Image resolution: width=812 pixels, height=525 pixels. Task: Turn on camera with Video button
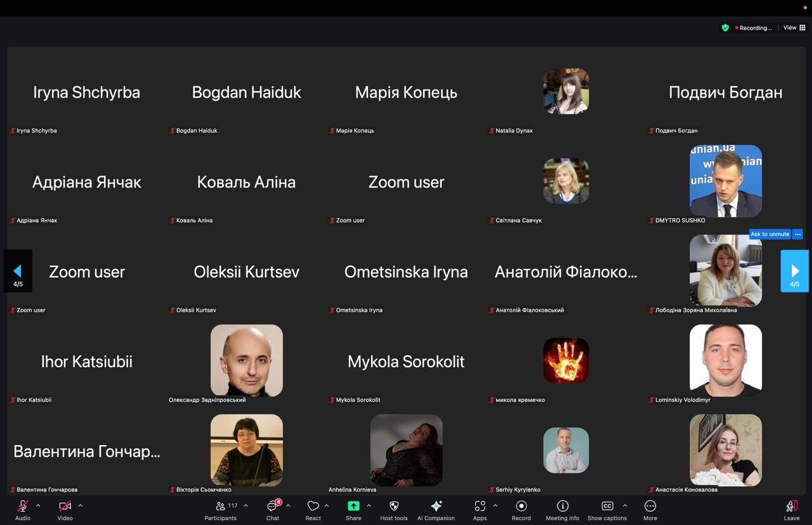65,509
